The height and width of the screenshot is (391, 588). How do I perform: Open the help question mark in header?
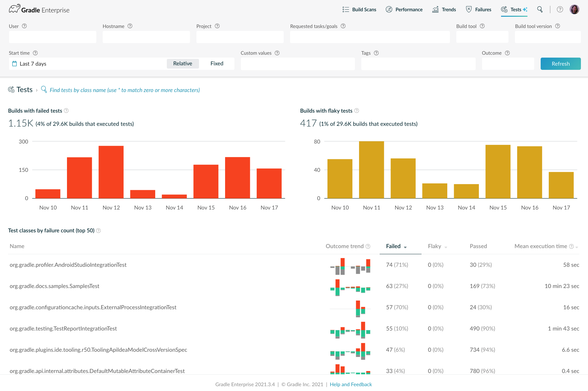pos(560,9)
